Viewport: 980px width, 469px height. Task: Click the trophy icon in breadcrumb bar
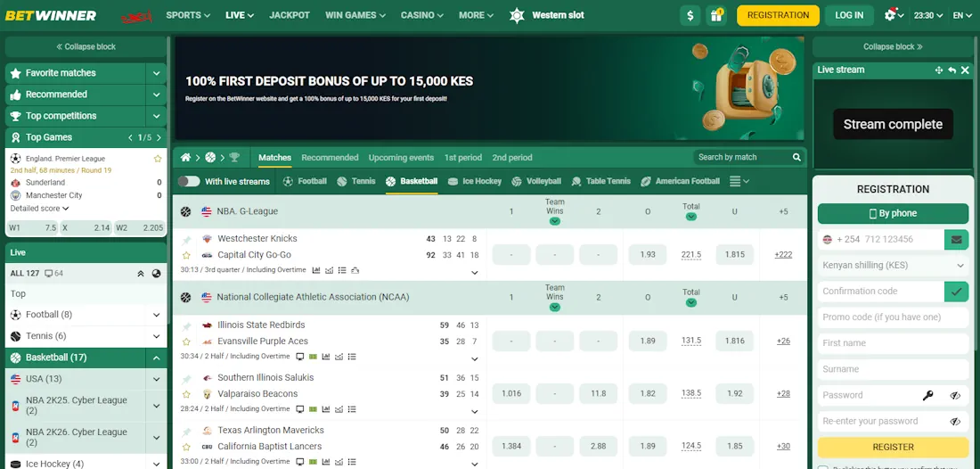234,158
